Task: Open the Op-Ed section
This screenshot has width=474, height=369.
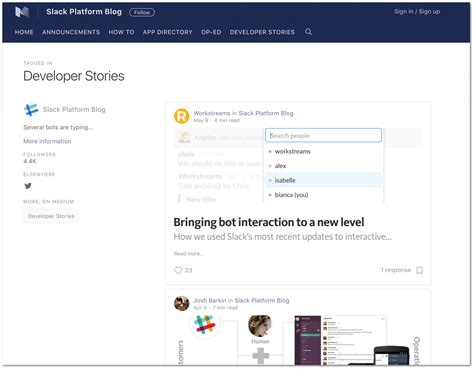Action: [211, 32]
